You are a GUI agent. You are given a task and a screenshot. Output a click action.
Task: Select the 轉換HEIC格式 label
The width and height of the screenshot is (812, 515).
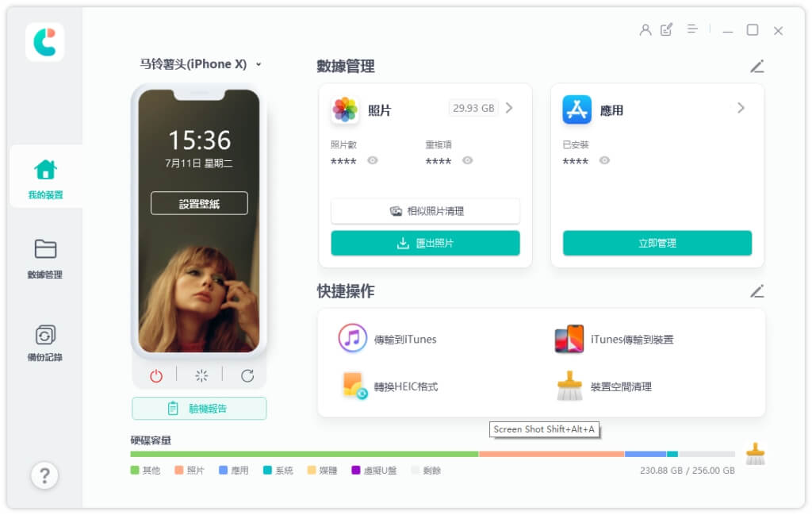coord(406,386)
